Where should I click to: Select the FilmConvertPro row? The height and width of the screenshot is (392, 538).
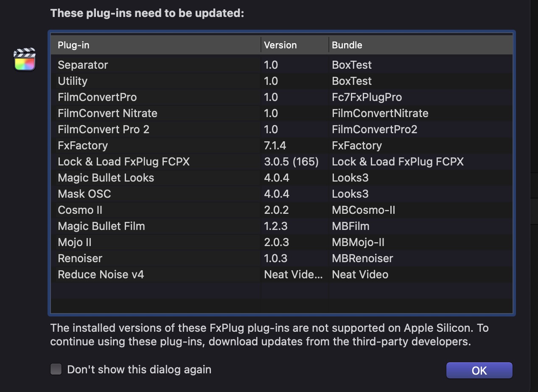coord(97,97)
